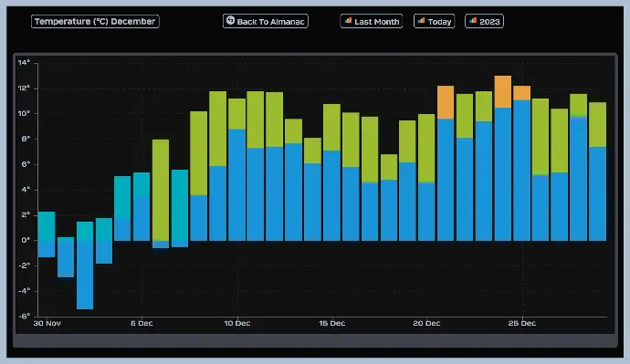The width and height of the screenshot is (630, 364).
Task: Click the '10°' y-axis label
Action: pyautogui.click(x=24, y=113)
